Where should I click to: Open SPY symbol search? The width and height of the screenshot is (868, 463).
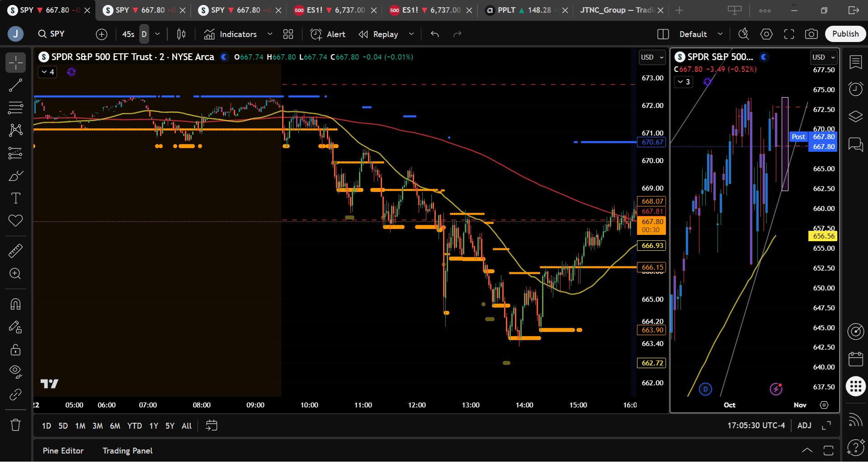click(x=52, y=34)
